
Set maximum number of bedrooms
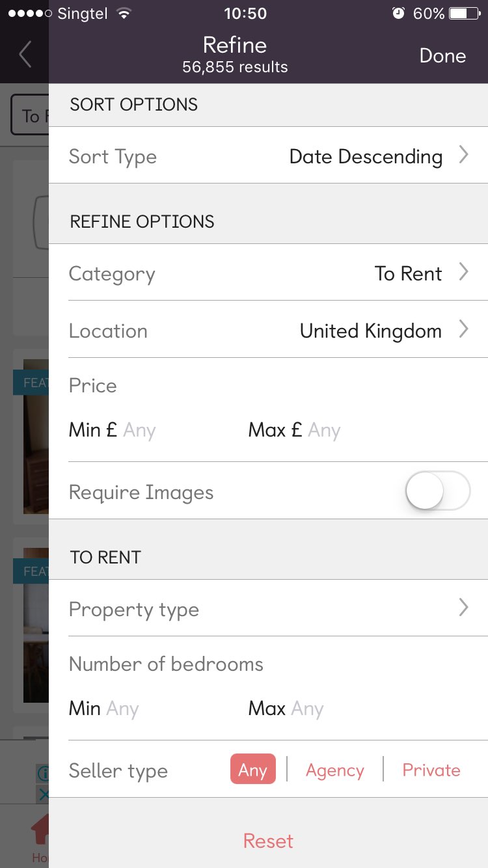point(307,709)
